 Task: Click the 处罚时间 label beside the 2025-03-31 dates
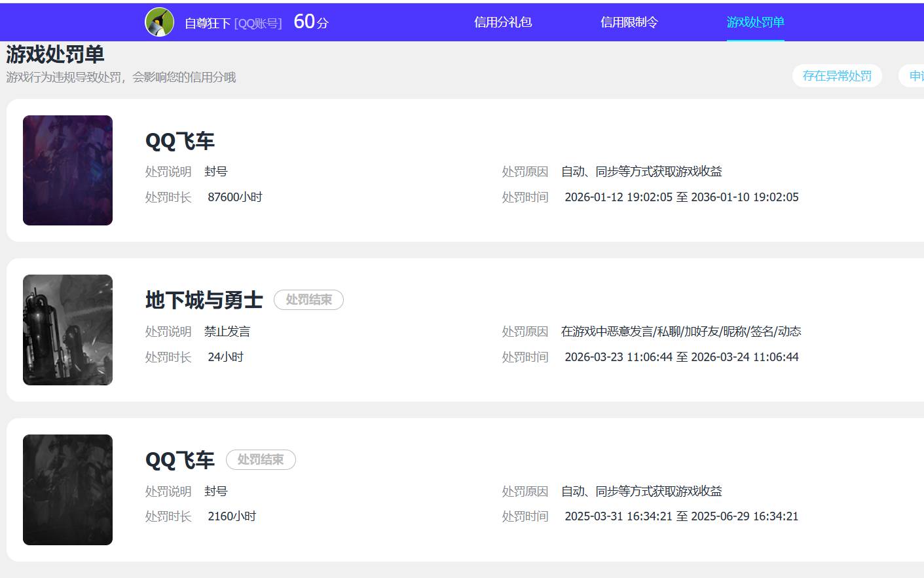click(525, 516)
